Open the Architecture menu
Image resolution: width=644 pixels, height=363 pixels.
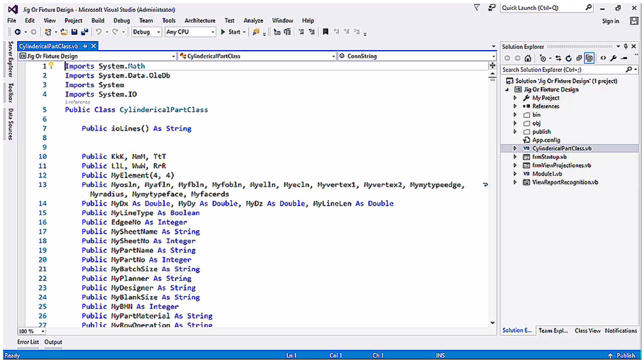point(200,21)
